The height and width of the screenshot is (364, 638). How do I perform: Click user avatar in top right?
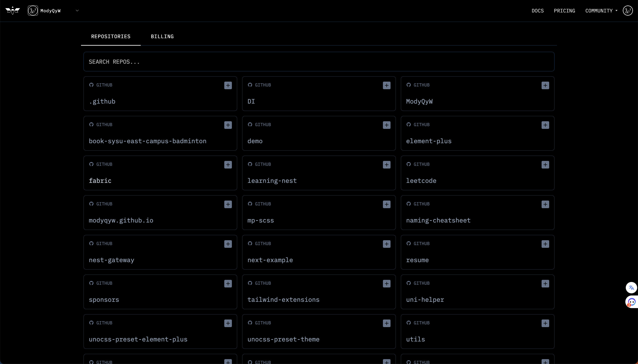(x=627, y=11)
